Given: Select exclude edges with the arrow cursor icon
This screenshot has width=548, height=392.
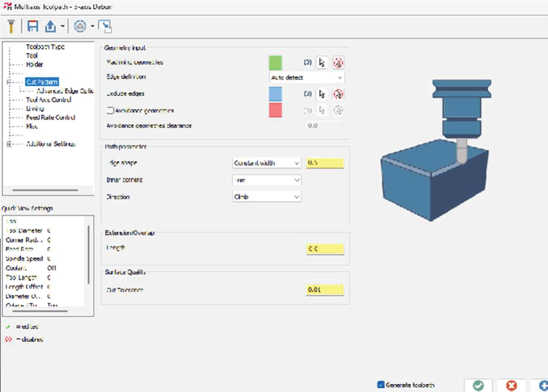Looking at the screenshot, I should tap(322, 94).
